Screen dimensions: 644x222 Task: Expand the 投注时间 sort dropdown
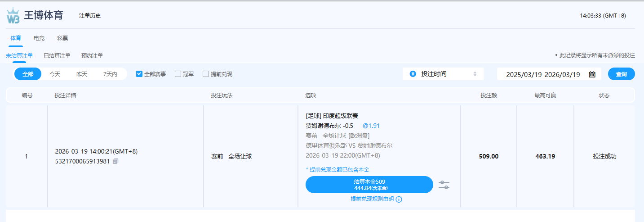point(443,74)
